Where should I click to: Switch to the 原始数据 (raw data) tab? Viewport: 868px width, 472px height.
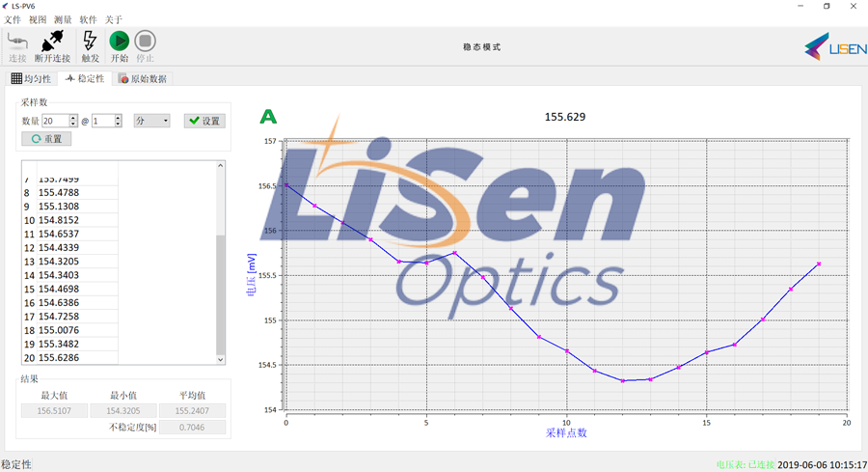143,78
